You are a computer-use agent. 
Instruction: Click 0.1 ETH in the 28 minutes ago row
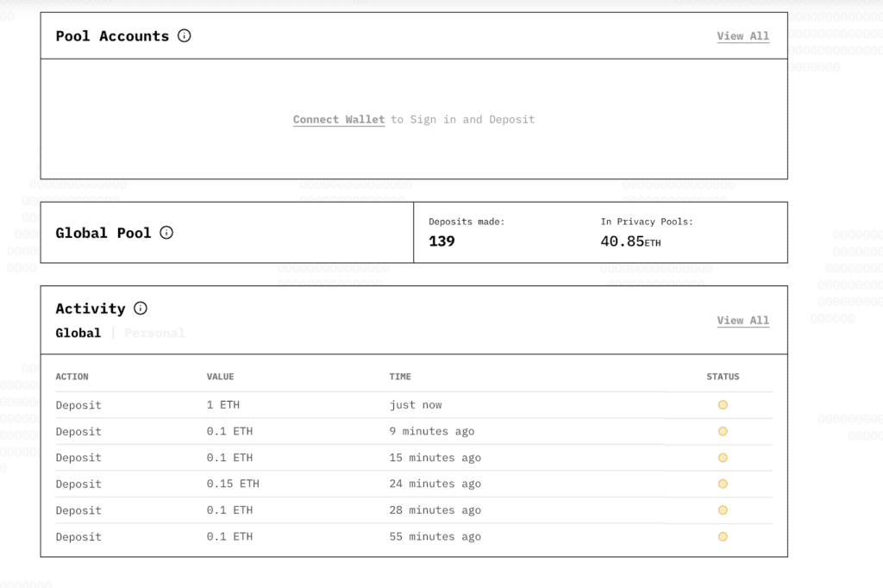pos(229,510)
